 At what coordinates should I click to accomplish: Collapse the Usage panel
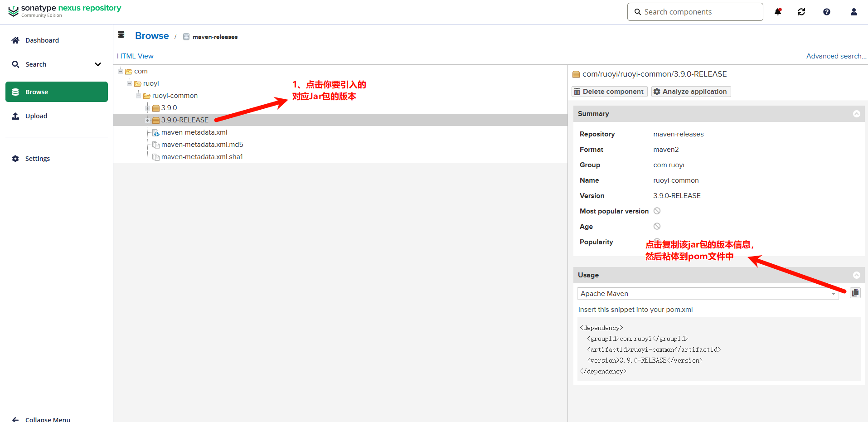click(857, 275)
